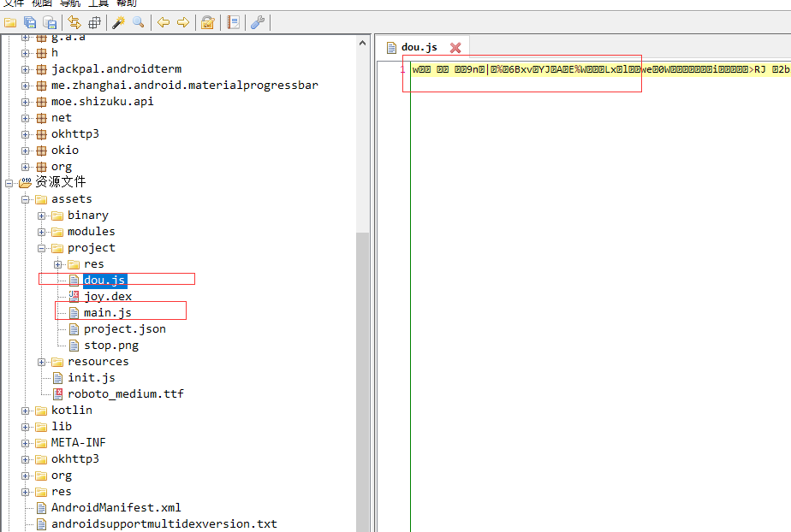Expand the okhttp3 package node
Screen dimensions: 791x532
26,134
